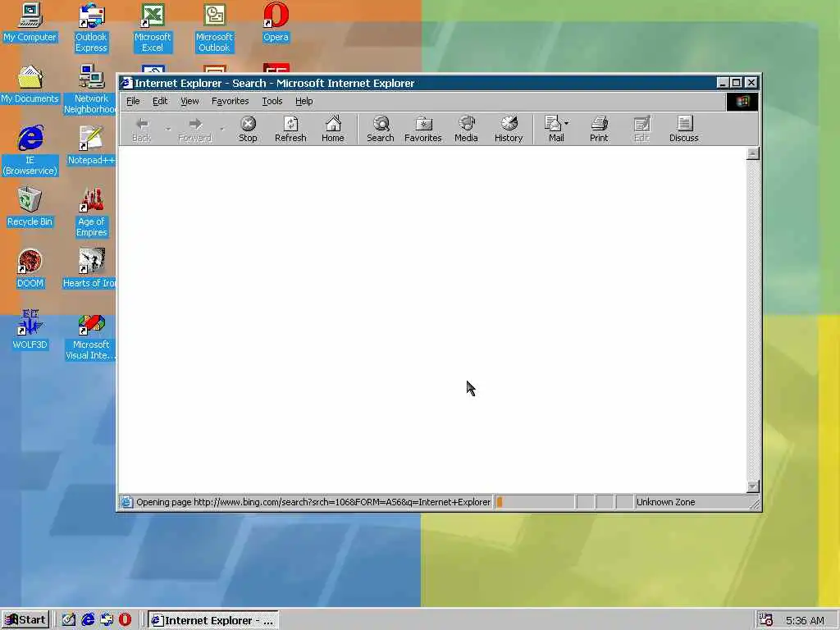Select IE (Browservice) desktop icon
Image resolution: width=840 pixels, height=630 pixels.
[x=30, y=151]
